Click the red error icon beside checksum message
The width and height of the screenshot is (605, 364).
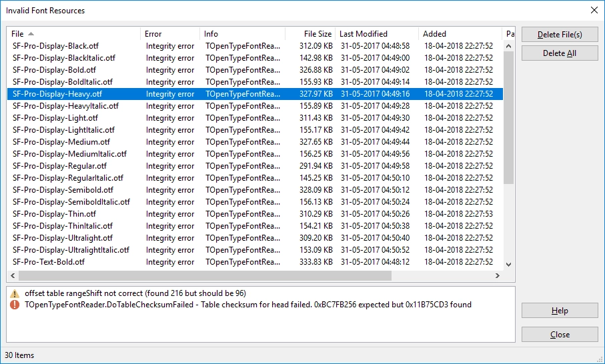[15, 305]
